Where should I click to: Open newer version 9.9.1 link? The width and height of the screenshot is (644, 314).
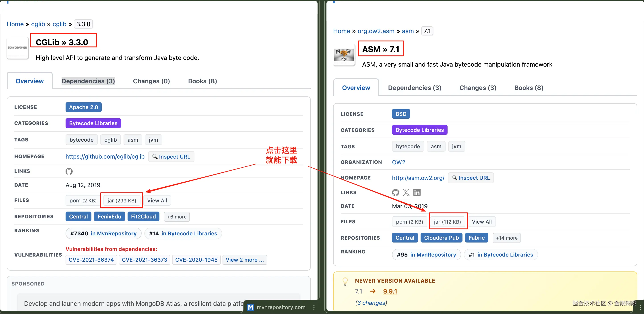[390, 291]
